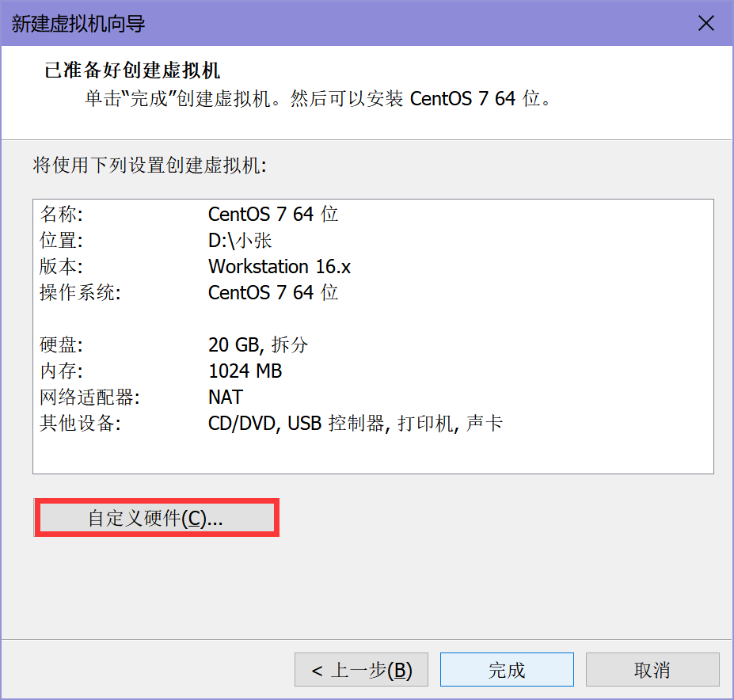Select the disk value 20 GB, 拆分
The width and height of the screenshot is (734, 700).
[x=258, y=345]
